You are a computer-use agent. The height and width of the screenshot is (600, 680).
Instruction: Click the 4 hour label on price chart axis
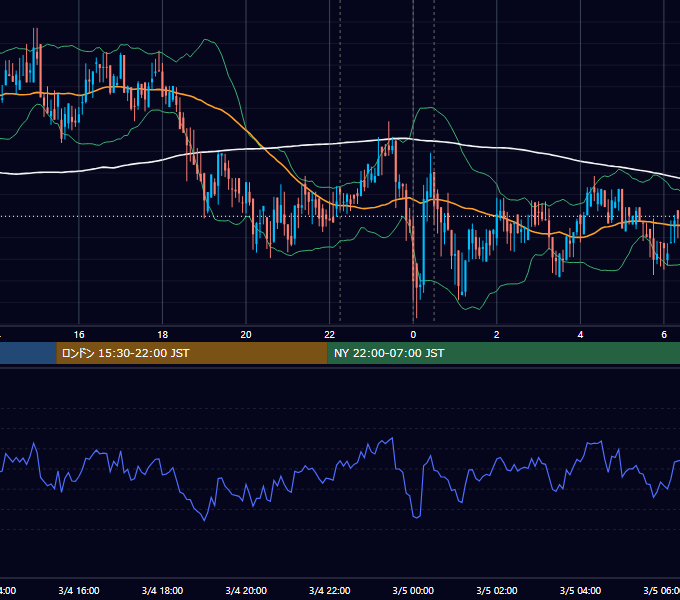[x=580, y=335]
